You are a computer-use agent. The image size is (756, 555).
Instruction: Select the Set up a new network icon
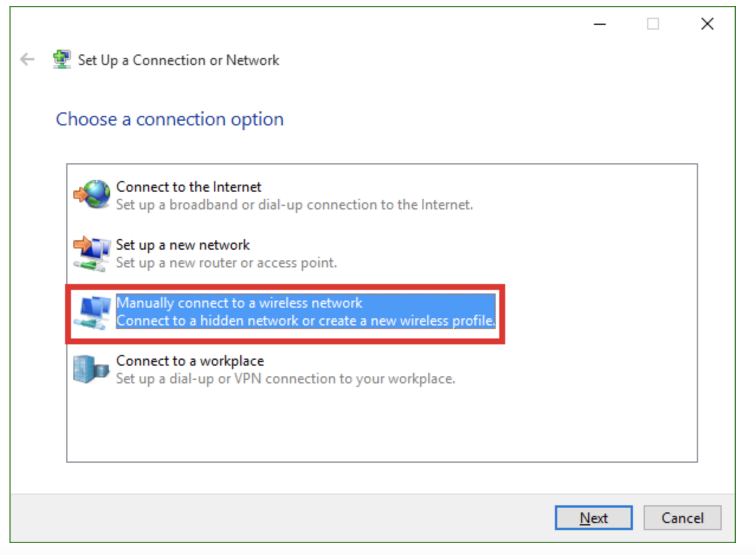pyautogui.click(x=92, y=253)
